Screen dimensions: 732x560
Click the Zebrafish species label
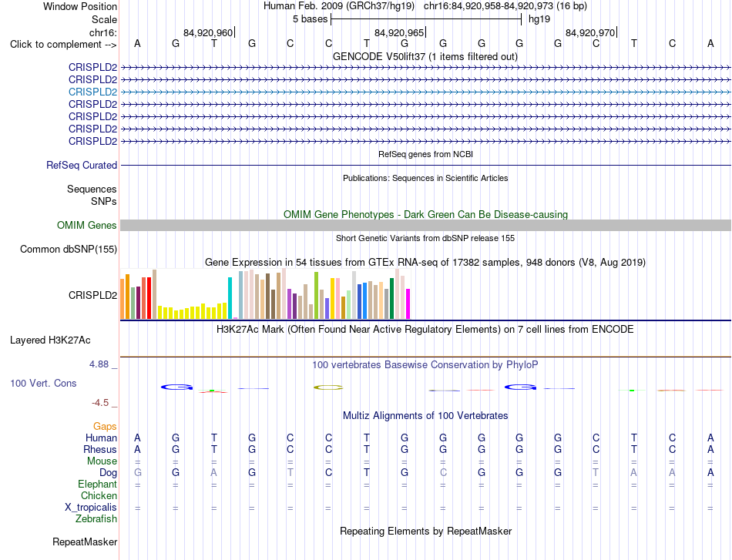pyautogui.click(x=96, y=518)
